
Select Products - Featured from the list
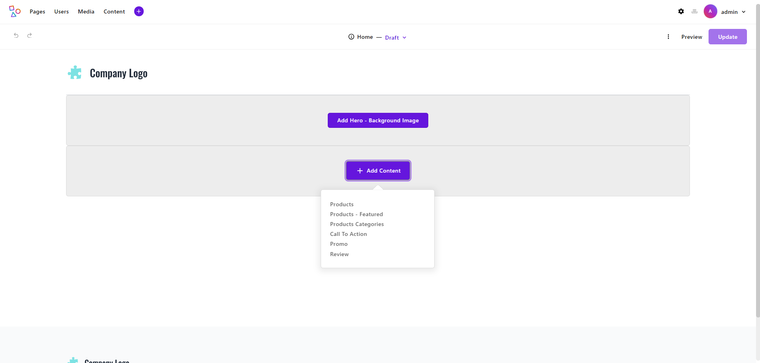pos(356,214)
